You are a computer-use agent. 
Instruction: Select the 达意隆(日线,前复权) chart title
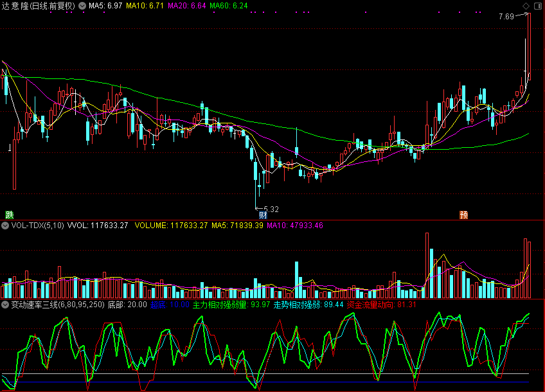[38, 6]
